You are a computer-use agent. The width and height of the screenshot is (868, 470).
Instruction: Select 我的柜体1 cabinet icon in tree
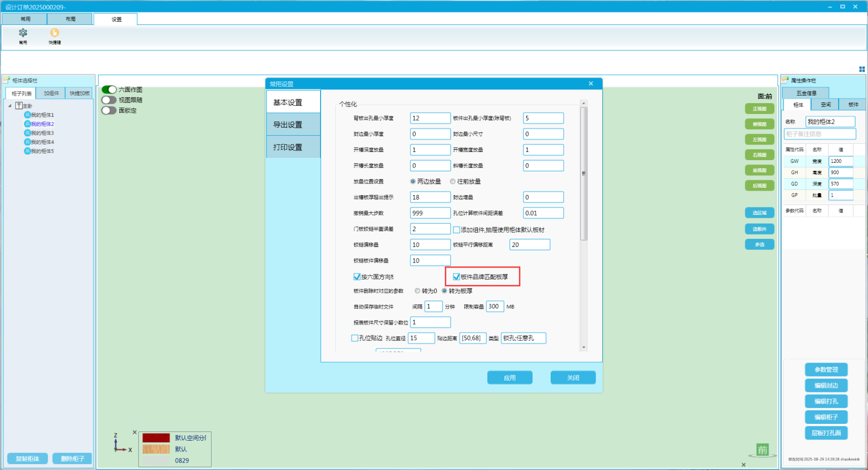pyautogui.click(x=27, y=115)
